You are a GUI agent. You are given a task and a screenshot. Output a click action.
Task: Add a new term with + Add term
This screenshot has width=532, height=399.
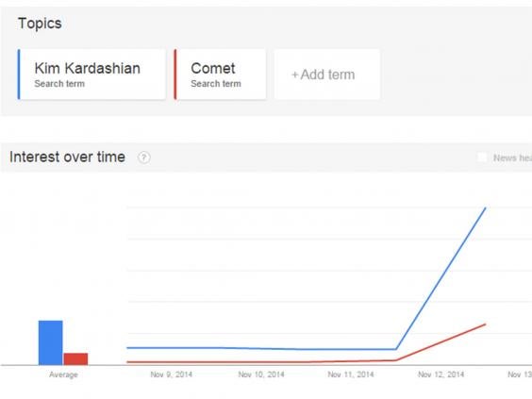coord(327,75)
